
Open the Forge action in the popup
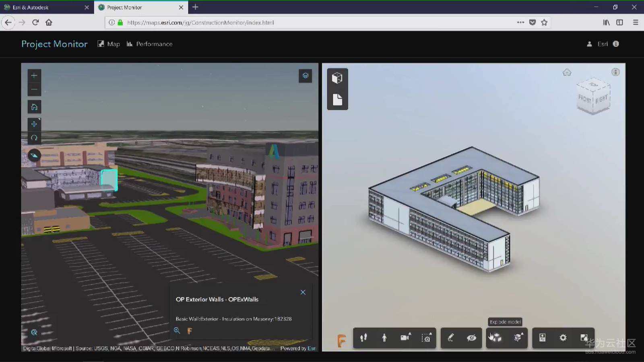coord(190,331)
